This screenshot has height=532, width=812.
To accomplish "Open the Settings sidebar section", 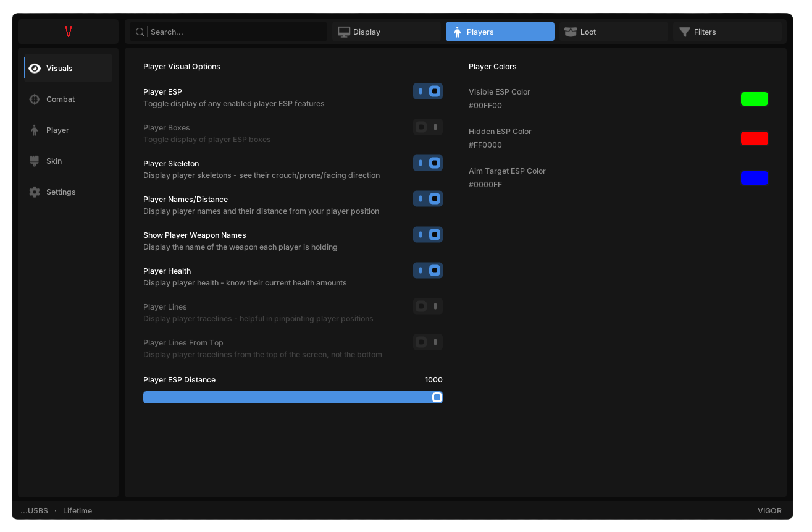I will point(69,192).
